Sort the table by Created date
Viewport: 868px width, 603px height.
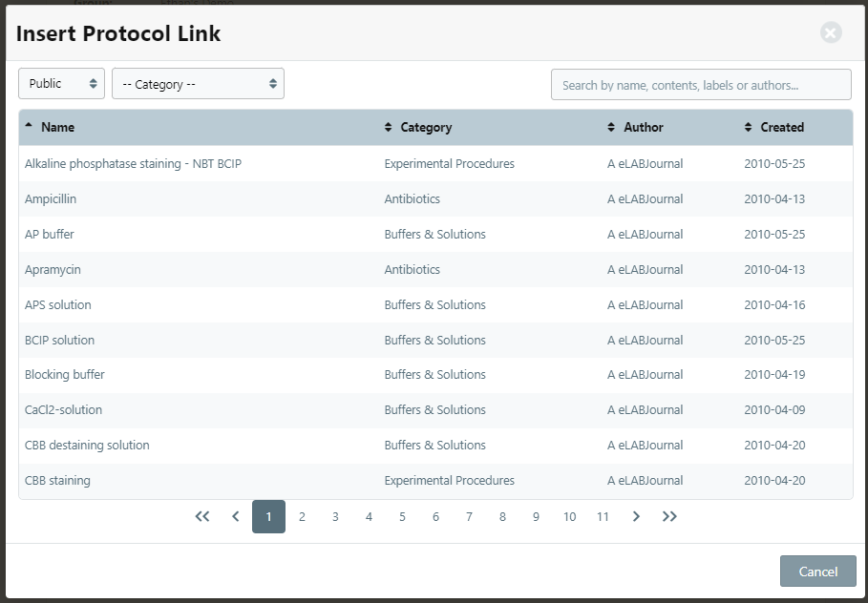pos(781,127)
